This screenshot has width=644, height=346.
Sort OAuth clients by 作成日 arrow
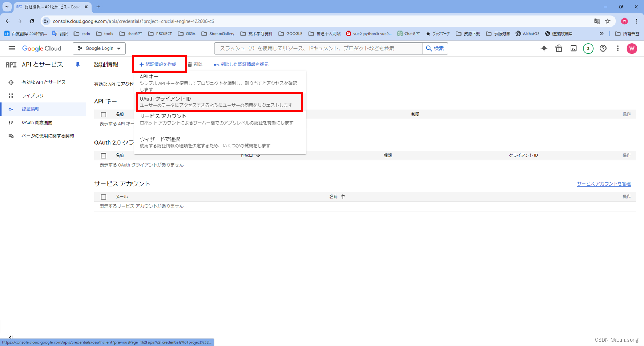click(258, 156)
